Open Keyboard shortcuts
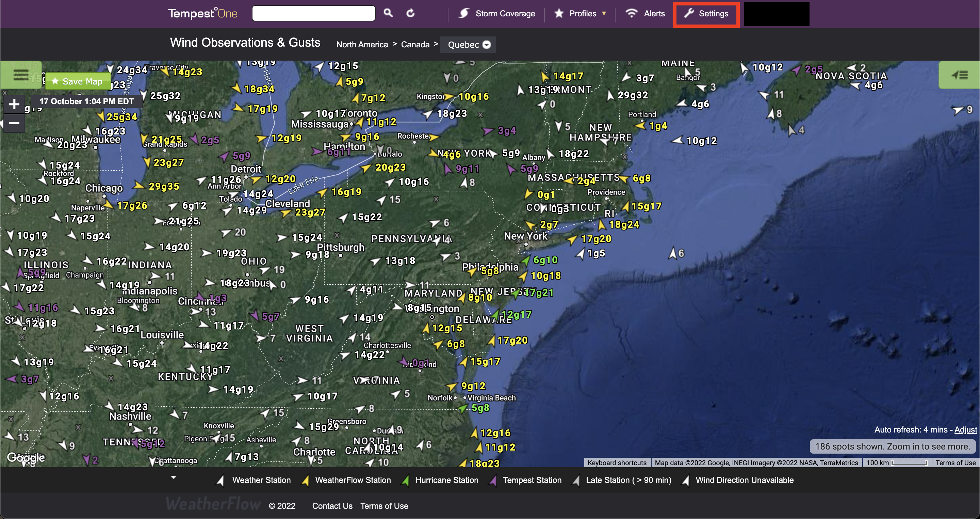980x519 pixels. [617, 463]
